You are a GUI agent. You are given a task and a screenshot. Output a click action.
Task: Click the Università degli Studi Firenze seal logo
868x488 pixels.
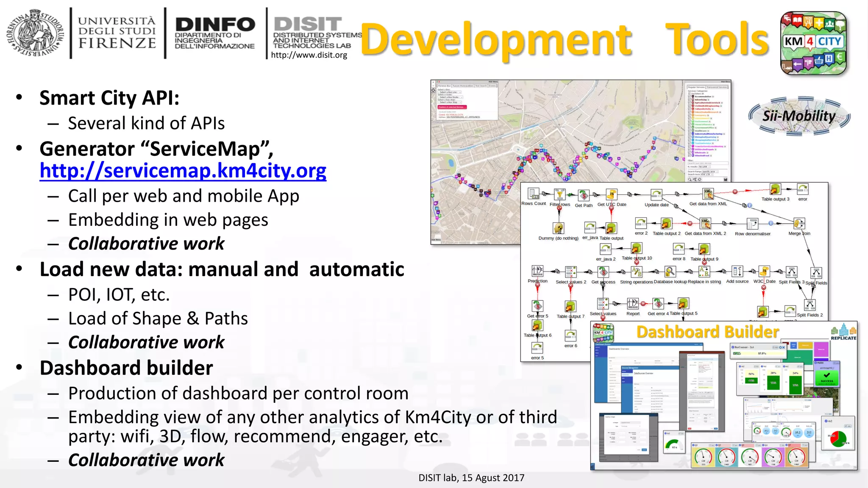[x=35, y=33]
